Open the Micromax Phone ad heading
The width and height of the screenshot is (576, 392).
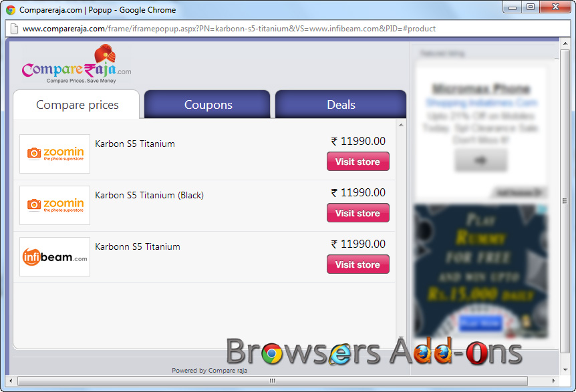point(481,89)
